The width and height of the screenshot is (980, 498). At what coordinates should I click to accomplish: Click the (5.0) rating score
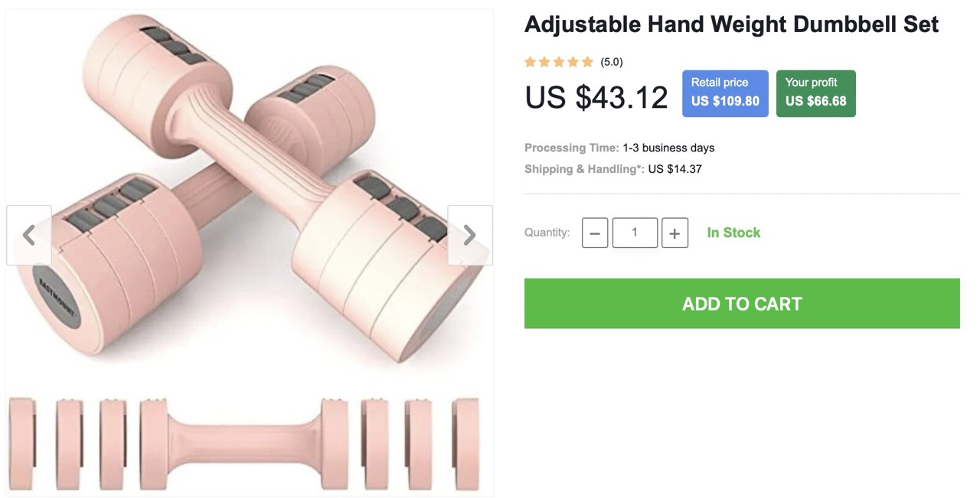(612, 62)
